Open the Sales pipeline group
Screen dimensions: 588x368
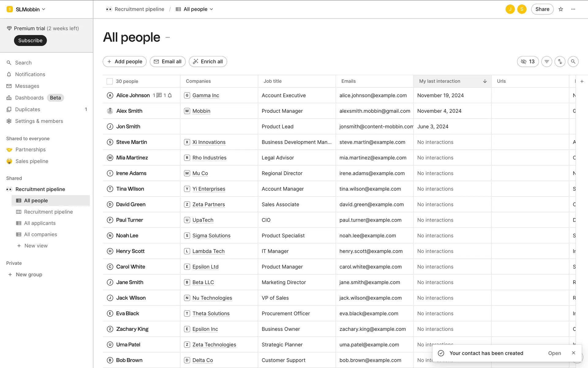coord(32,161)
